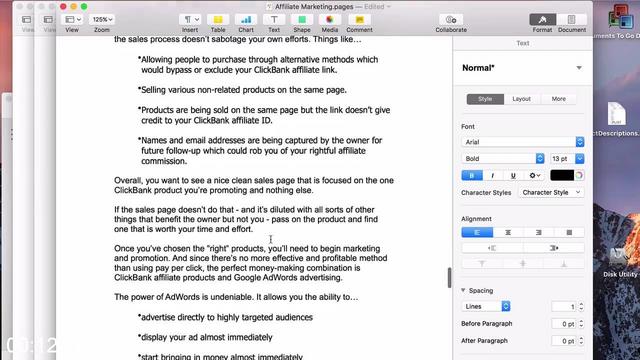The image size is (640, 360).
Task: Open paragraph style Normal dropdown
Action: 522,68
